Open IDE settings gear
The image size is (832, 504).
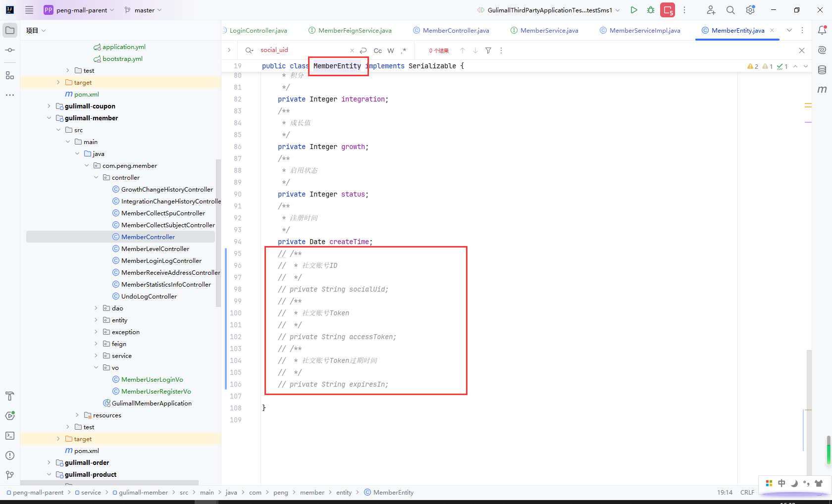point(750,10)
